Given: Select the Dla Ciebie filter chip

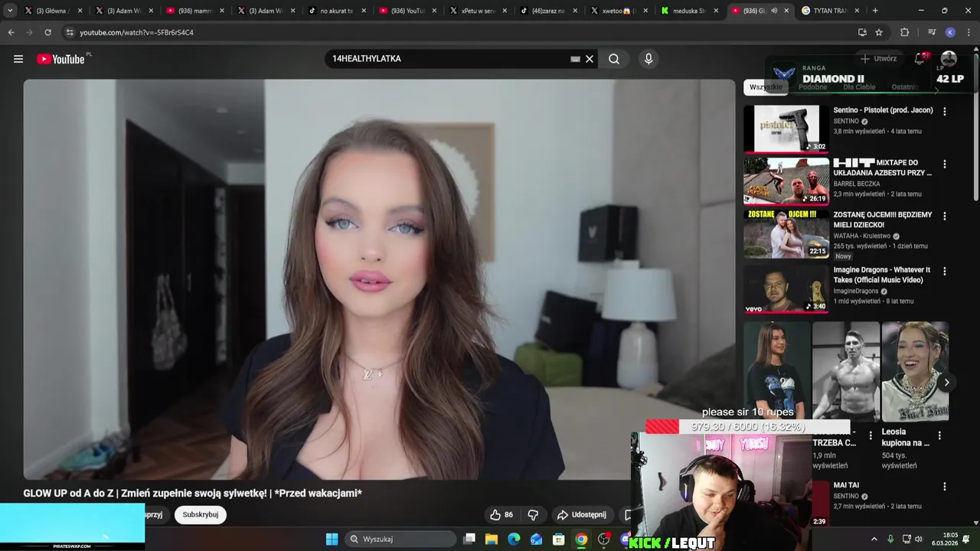Looking at the screenshot, I should click(x=859, y=87).
